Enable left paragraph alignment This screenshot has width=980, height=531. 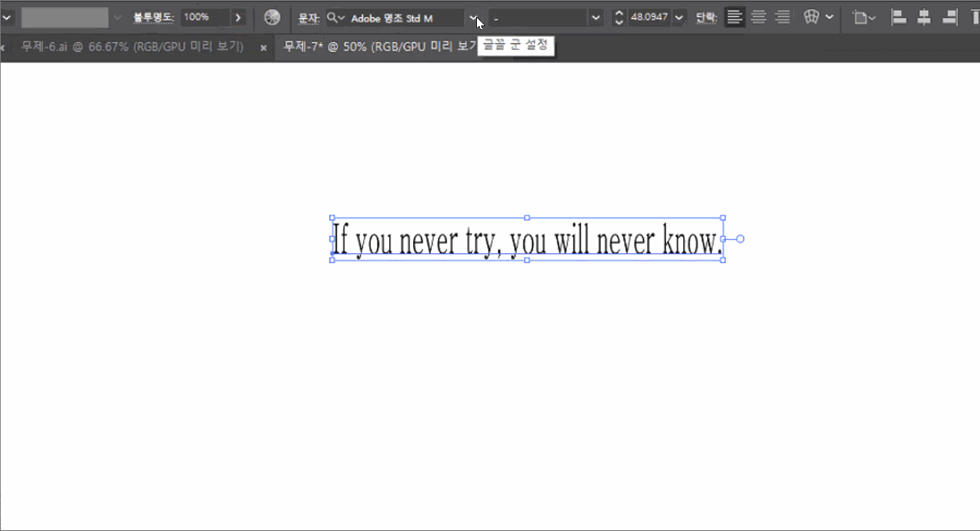[735, 17]
